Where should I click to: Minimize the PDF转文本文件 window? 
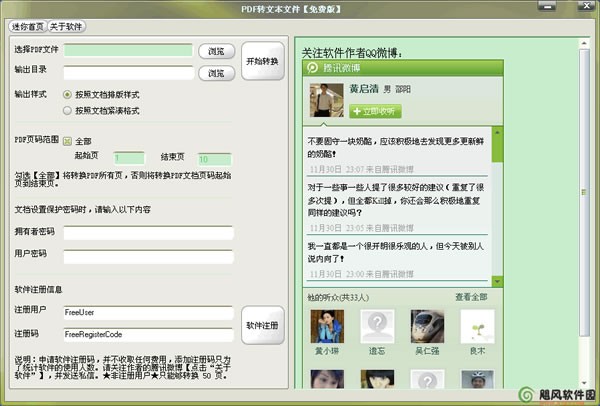click(547, 5)
